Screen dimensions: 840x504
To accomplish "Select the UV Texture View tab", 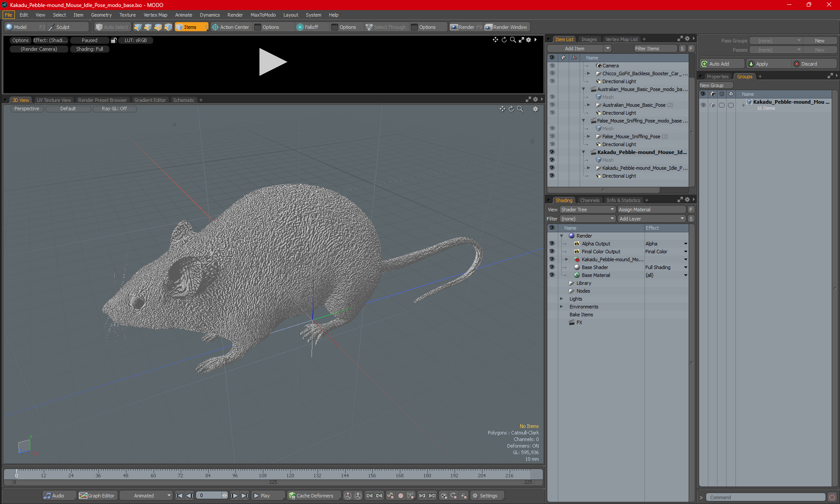I will pyautogui.click(x=53, y=100).
